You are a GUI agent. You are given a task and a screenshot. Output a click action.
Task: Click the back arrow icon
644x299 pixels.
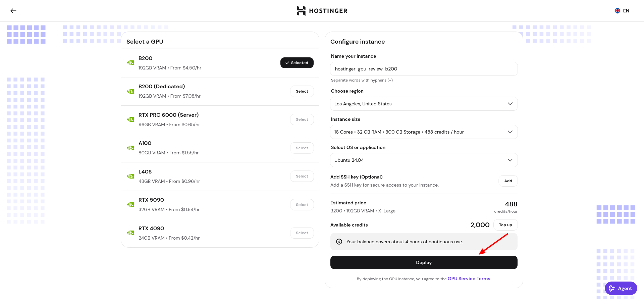pos(13,11)
